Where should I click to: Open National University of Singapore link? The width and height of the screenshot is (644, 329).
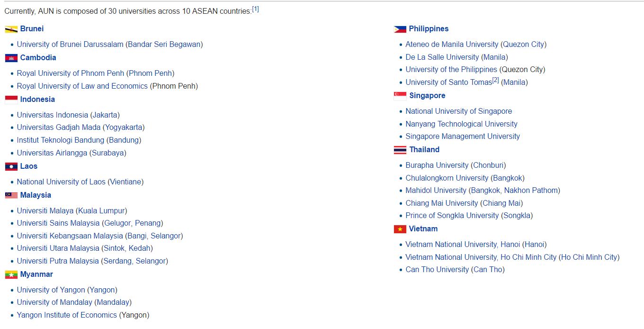tap(459, 111)
